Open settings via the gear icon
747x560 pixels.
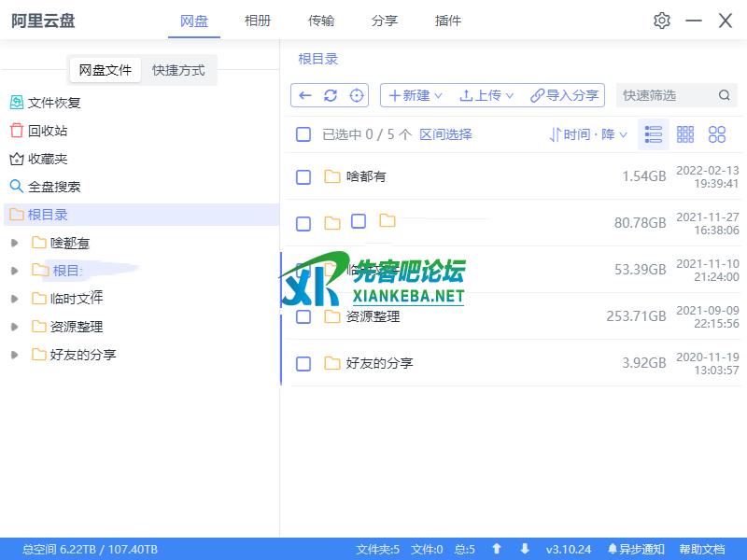662,21
